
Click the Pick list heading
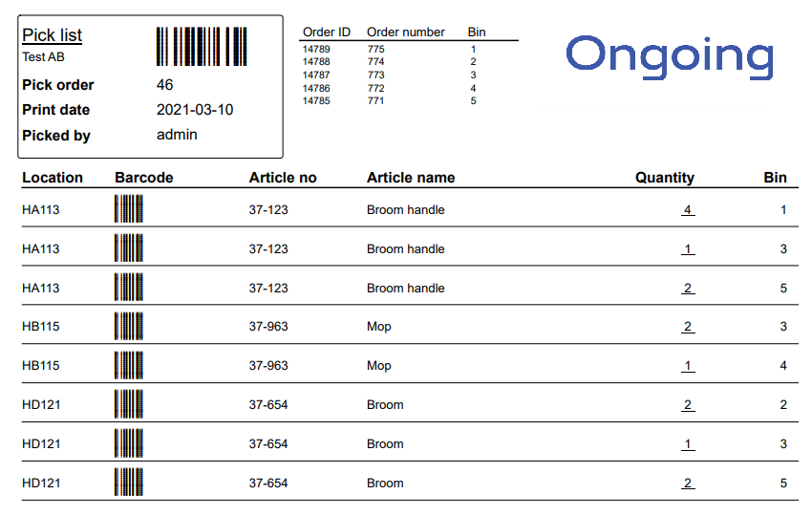click(x=52, y=35)
